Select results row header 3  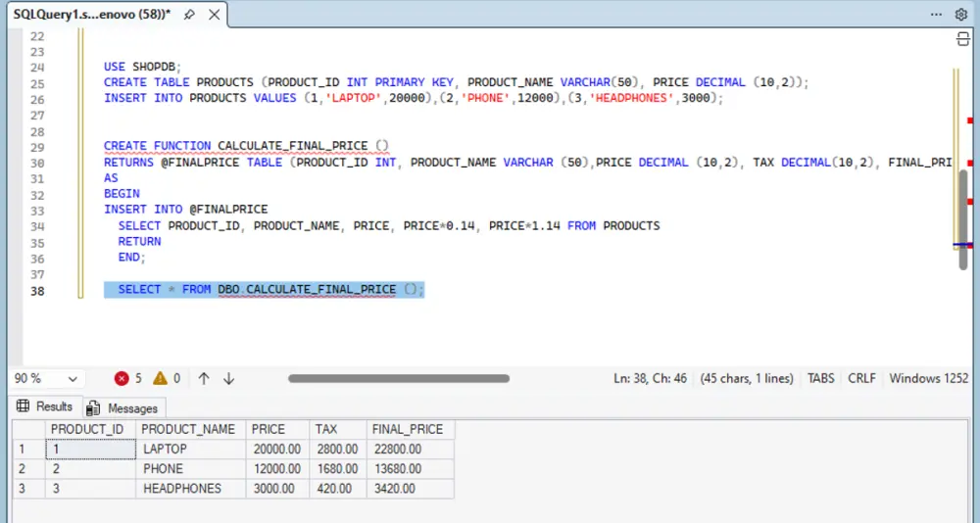pos(28,489)
